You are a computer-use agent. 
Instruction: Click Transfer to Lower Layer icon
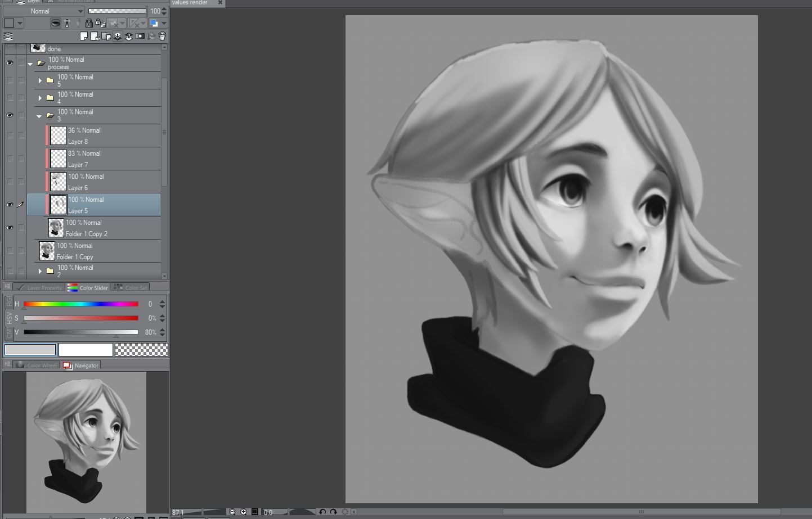(x=118, y=36)
